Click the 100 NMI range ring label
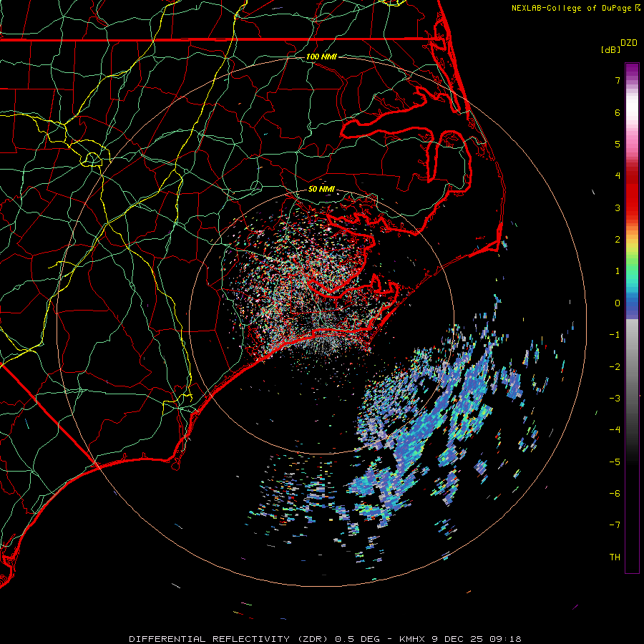Viewport: 644px width, 644px height. (x=321, y=57)
